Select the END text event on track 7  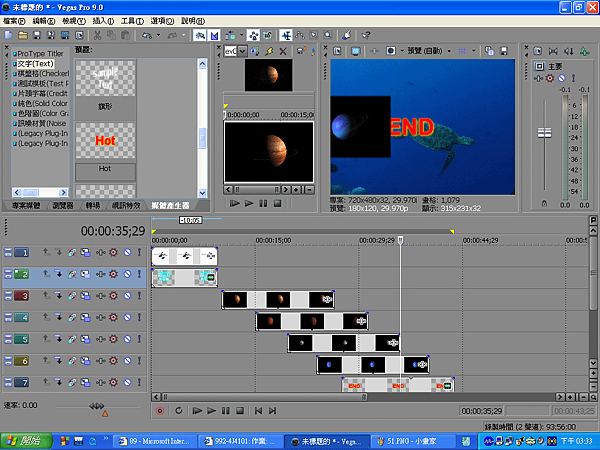[398, 385]
